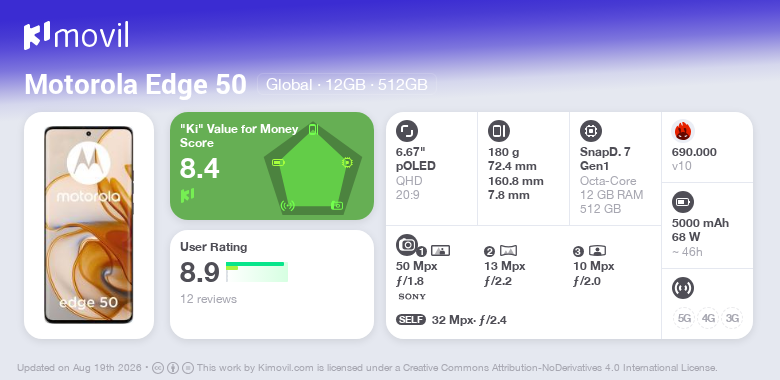
Task: Click the phone dimensions icon
Action: pos(499,131)
